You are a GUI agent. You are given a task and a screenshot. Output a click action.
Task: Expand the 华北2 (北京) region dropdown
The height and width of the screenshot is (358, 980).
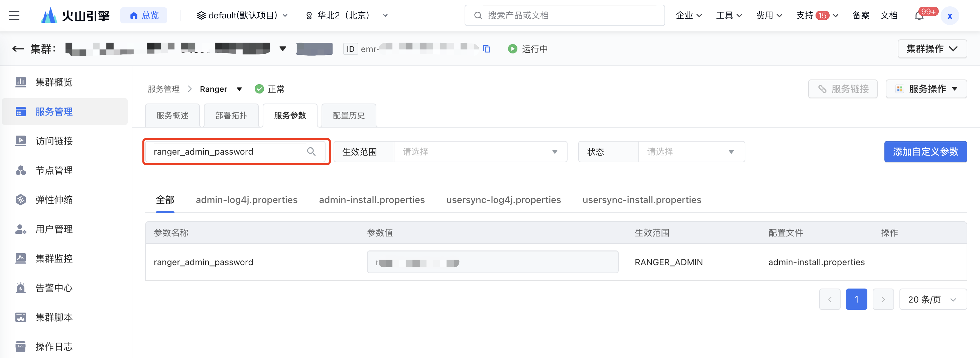[x=347, y=16]
